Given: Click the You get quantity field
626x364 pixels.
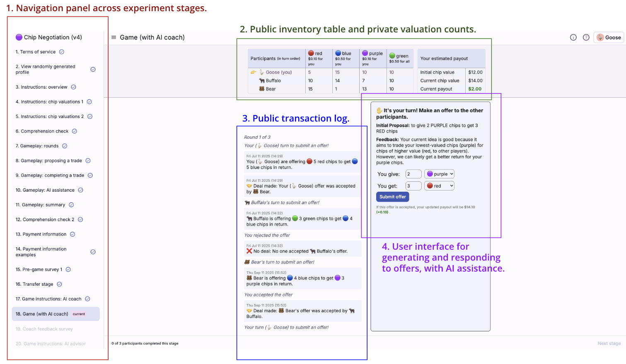Looking at the screenshot, I should coord(413,186).
